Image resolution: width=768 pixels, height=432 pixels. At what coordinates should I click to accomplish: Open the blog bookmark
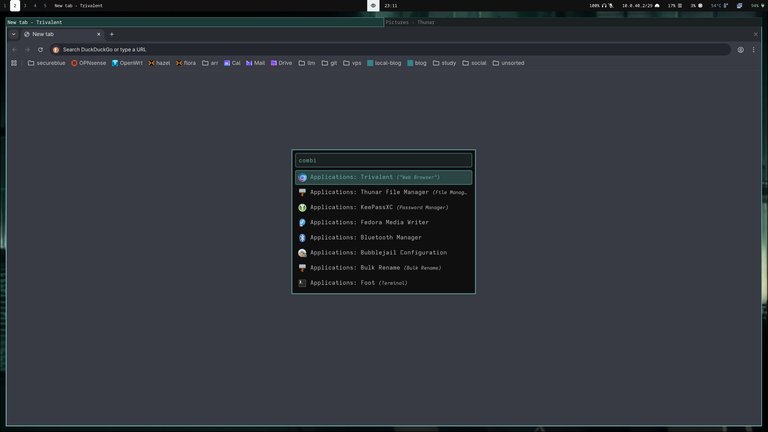(x=417, y=63)
